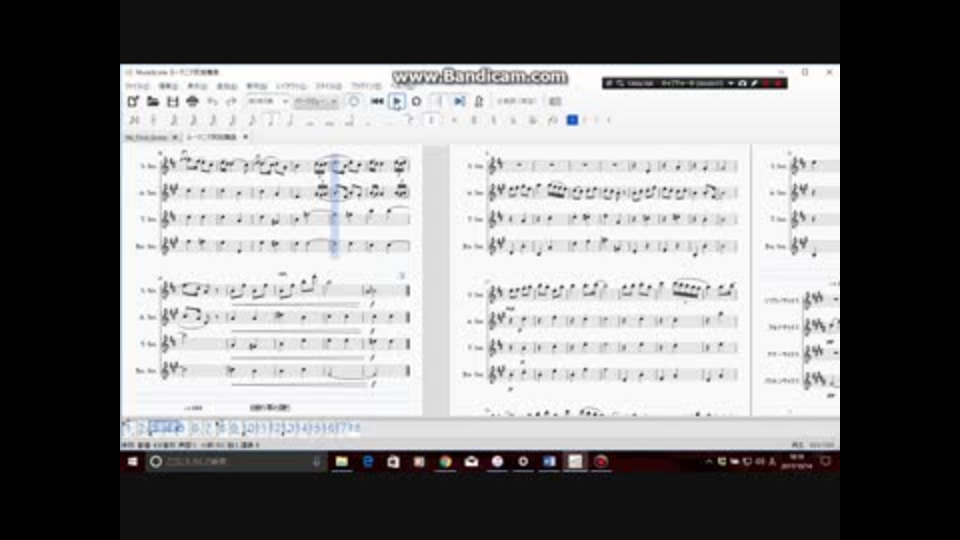Click Bandicam bar camera screenshot icon
The image size is (960, 540).
pos(742,83)
